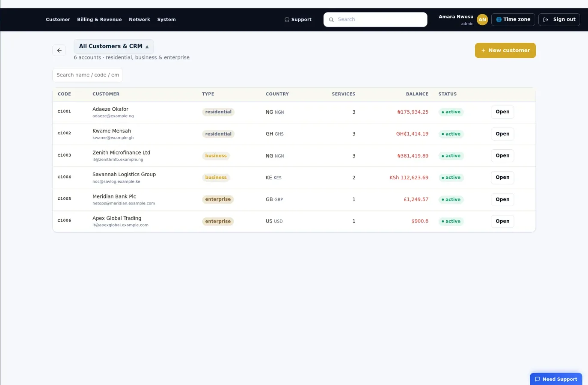Click the business badge for Savannah Logistics
This screenshot has height=385, width=588.
tap(216, 178)
